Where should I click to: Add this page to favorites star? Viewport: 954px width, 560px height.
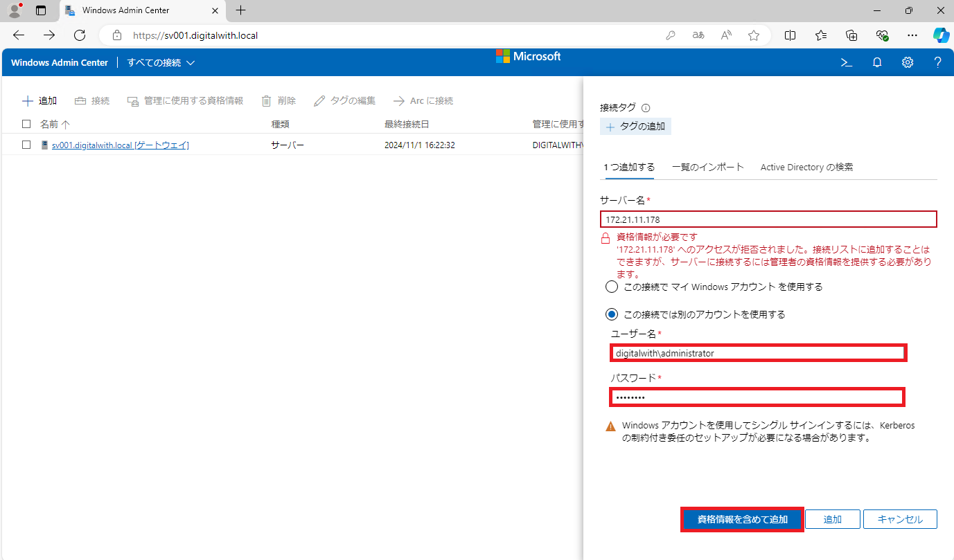pyautogui.click(x=754, y=35)
